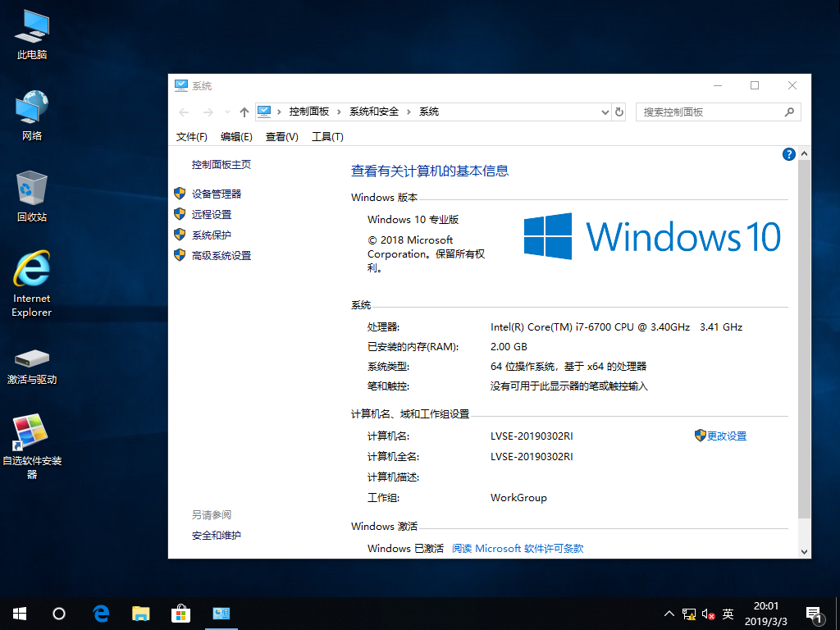Refresh the page using the refresh icon

pyautogui.click(x=621, y=112)
